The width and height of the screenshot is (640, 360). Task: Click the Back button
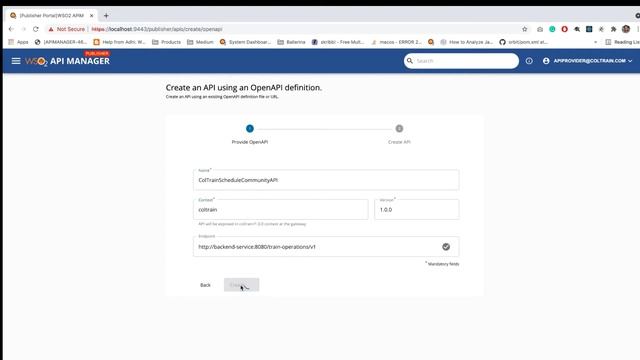point(205,285)
